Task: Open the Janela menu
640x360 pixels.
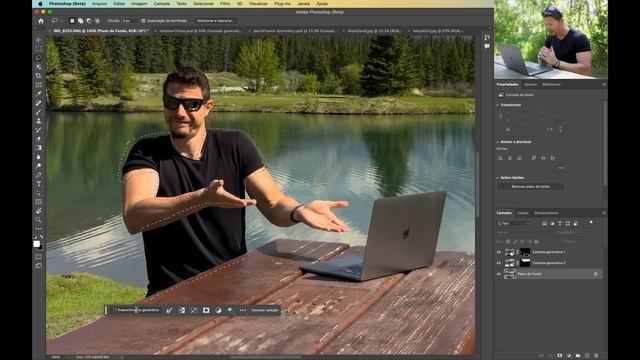Action: pyautogui.click(x=303, y=4)
